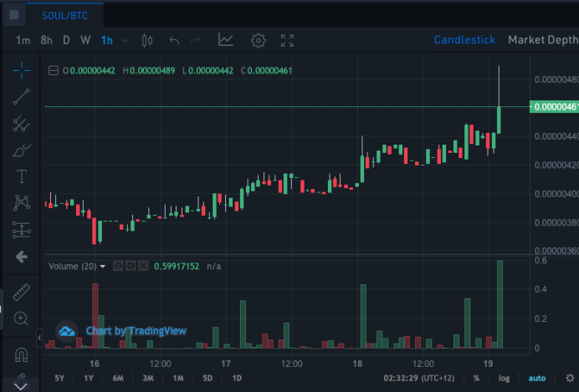Toggle auto scale on the price axis

click(537, 378)
